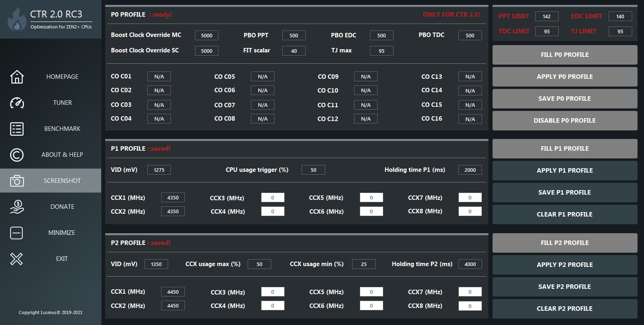Image resolution: width=644 pixels, height=325 pixels.
Task: Select the CO C16 value field
Action: 470,119
